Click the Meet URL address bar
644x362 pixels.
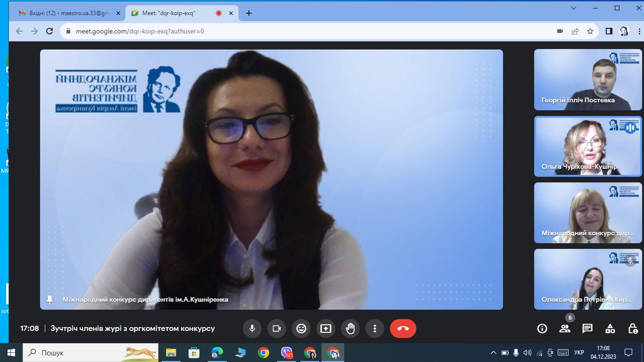283,31
